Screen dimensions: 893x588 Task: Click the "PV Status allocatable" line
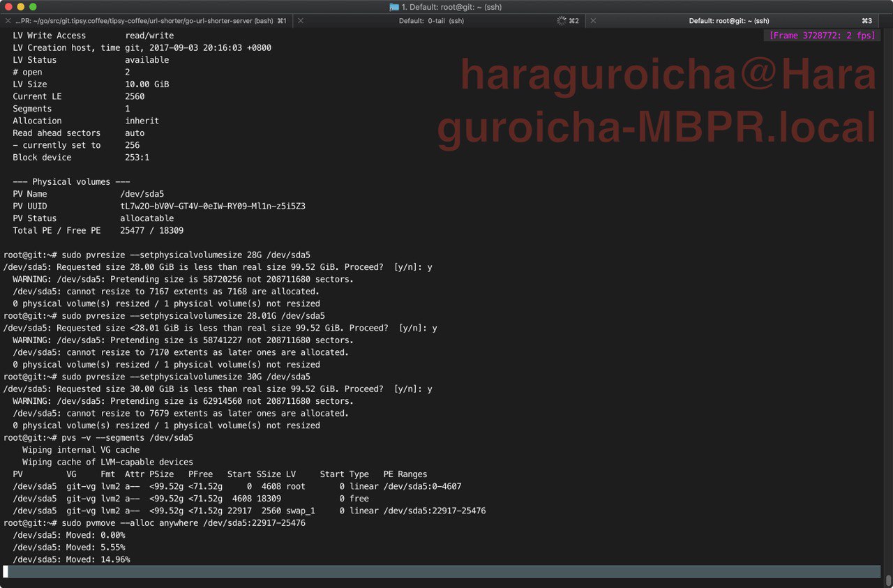click(x=93, y=218)
